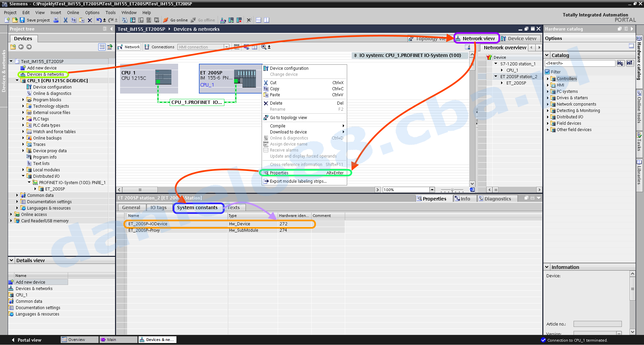Click Go online button
The image size is (644, 345).
[175, 20]
